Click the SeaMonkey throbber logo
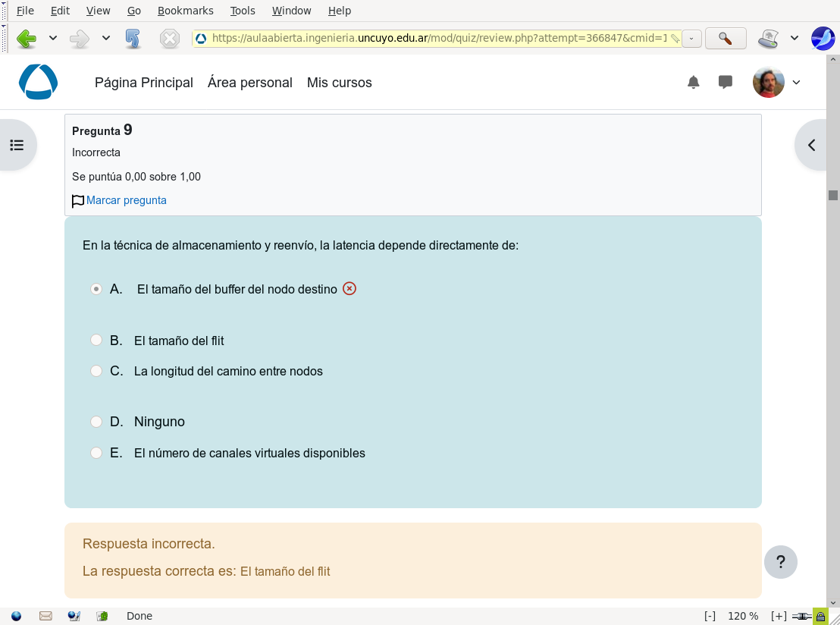Screen dimensions: 840x625 pyautogui.click(x=823, y=39)
